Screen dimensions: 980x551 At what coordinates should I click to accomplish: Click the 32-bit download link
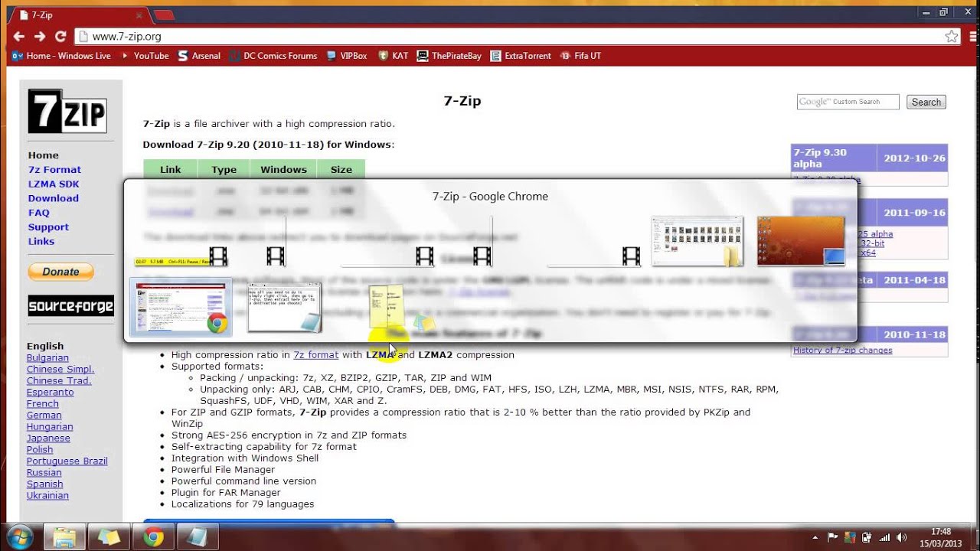point(871,243)
